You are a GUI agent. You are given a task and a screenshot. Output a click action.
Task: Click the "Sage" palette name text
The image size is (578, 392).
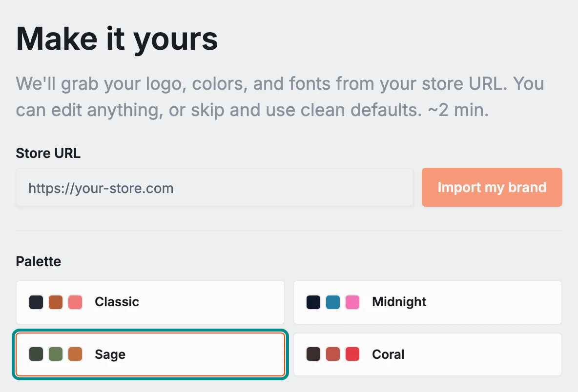(x=110, y=354)
